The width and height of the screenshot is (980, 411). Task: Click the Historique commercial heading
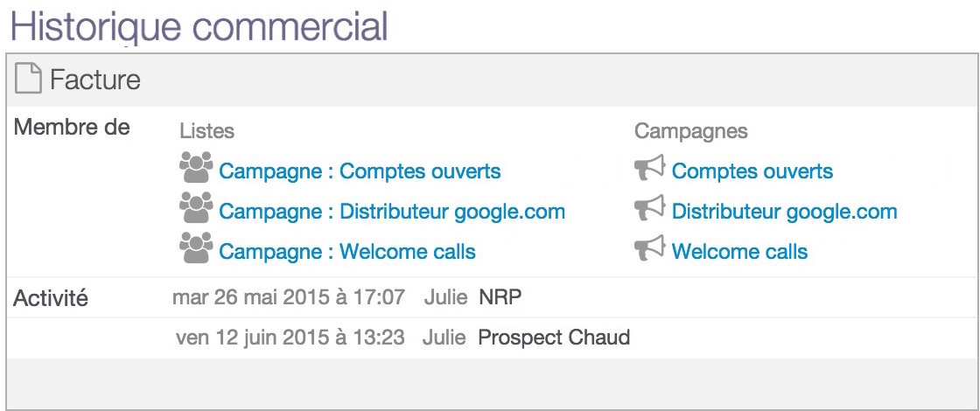click(x=199, y=25)
